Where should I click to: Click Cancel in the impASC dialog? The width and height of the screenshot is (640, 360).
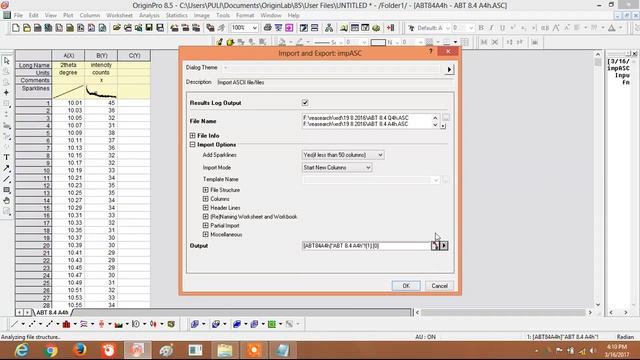pos(439,286)
